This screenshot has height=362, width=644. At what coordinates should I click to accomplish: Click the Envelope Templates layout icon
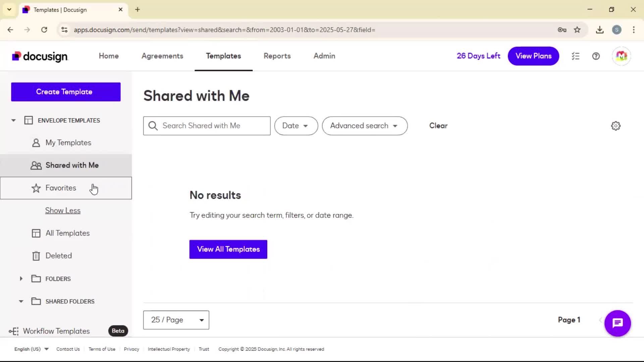tap(29, 120)
